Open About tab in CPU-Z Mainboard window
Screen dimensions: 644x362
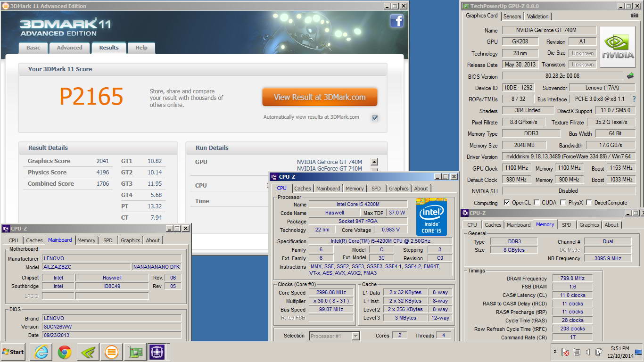[153, 240]
